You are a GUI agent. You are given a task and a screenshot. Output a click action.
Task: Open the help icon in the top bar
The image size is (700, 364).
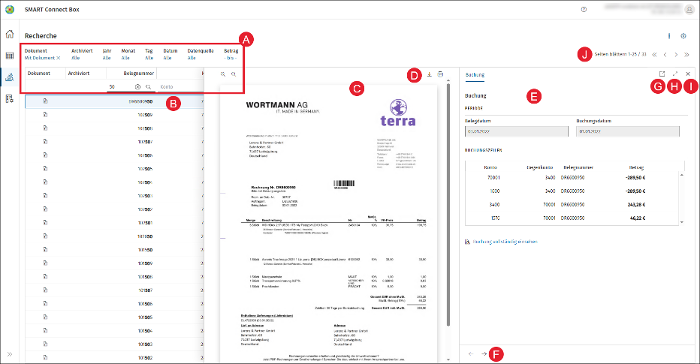[583, 9]
